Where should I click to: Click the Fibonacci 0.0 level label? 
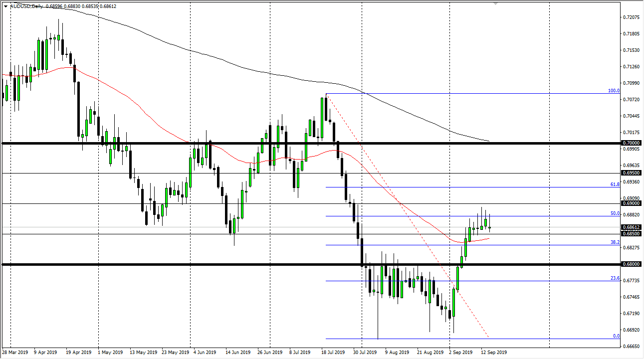tap(616, 336)
